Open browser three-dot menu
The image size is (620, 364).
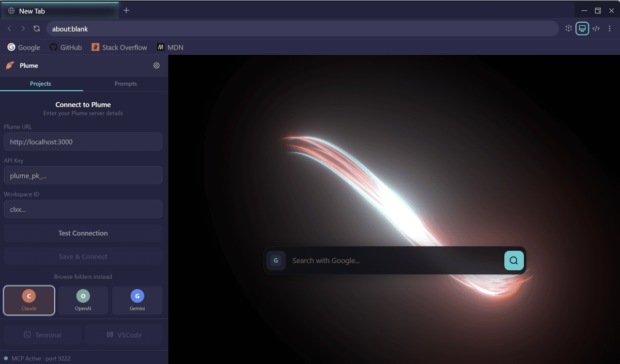610,29
